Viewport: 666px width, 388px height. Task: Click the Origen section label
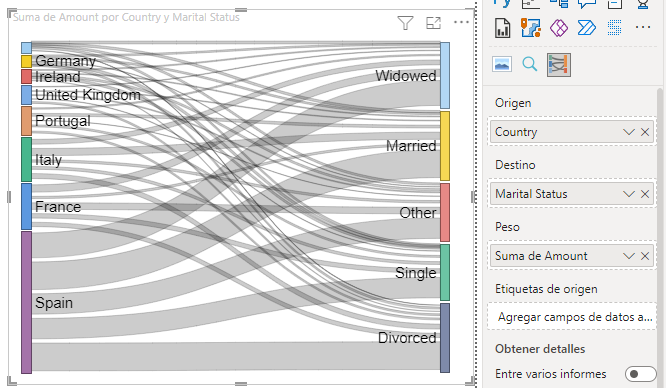(x=513, y=103)
